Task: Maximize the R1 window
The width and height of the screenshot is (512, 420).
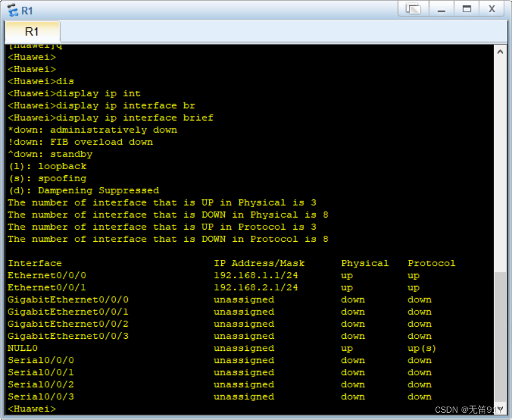Action: point(467,9)
